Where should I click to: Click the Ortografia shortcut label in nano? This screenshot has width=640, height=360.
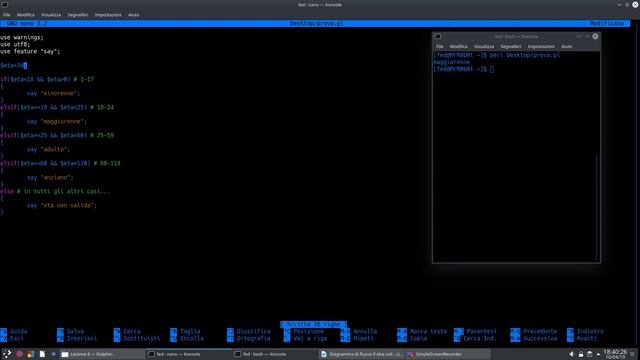click(x=253, y=338)
